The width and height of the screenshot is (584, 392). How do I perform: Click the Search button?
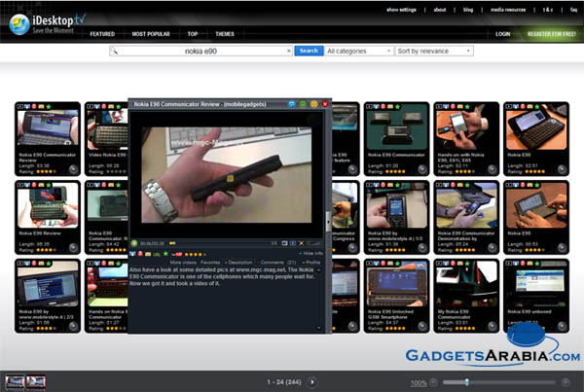[x=309, y=50]
